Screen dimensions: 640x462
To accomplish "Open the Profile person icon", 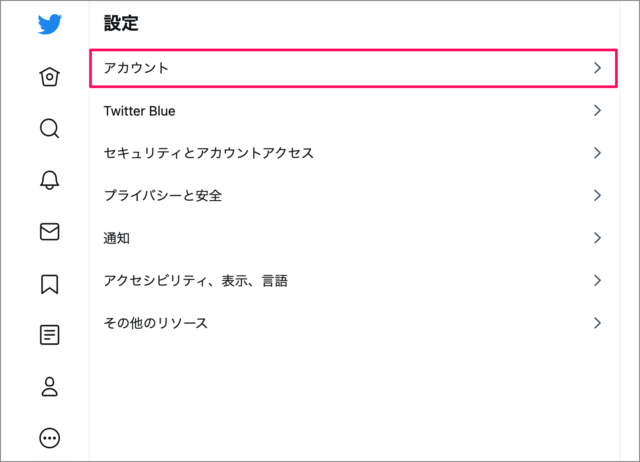I will click(x=49, y=387).
